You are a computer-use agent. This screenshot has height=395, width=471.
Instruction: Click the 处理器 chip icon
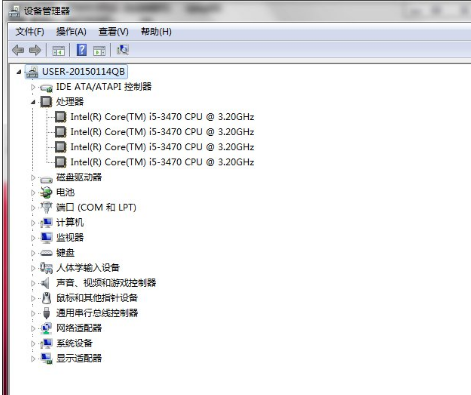46,102
